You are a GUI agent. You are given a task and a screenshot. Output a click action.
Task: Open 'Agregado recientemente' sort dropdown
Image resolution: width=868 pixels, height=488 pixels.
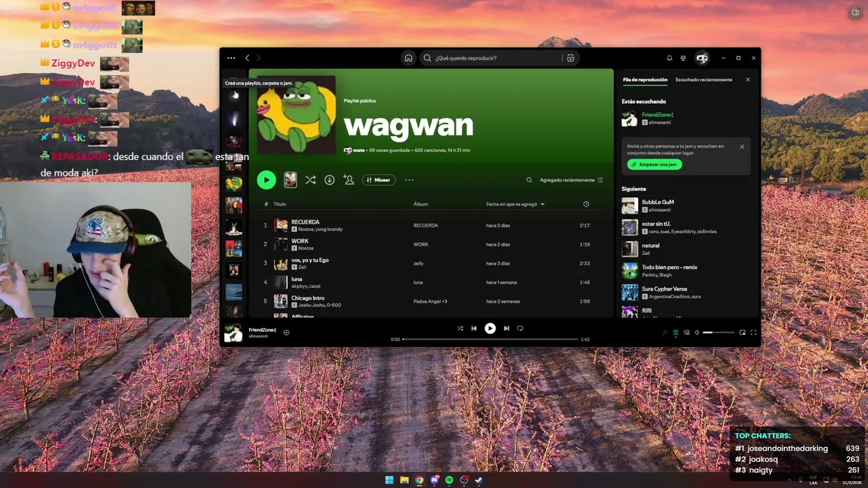click(x=571, y=180)
